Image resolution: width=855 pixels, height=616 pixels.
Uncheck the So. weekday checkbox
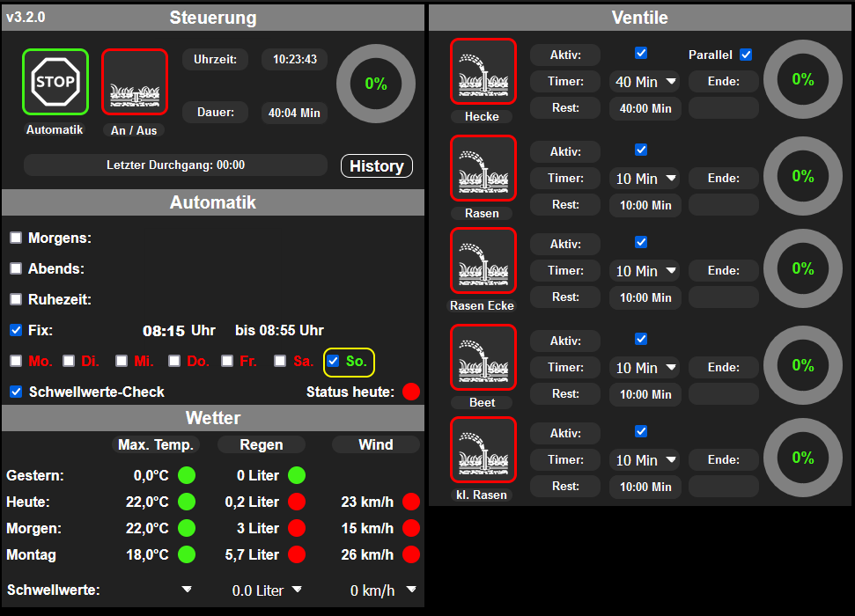(x=333, y=361)
